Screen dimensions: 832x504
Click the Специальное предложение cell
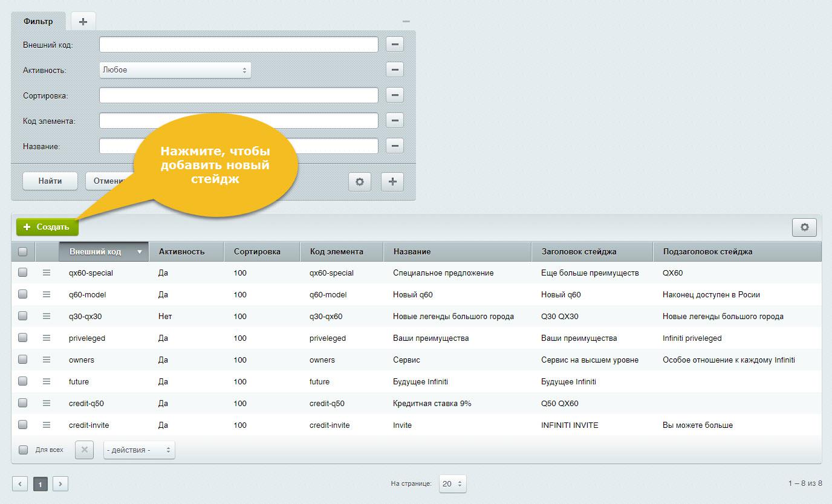443,273
